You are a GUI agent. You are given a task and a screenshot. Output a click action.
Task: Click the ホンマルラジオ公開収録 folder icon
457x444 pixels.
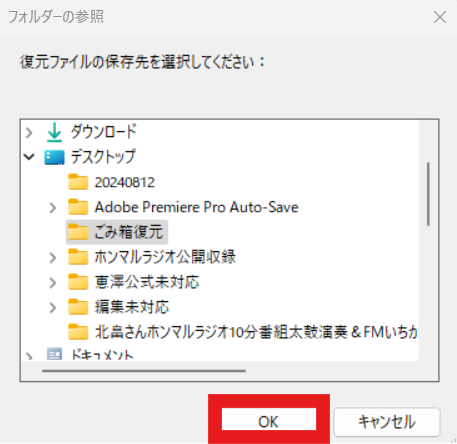(78, 257)
